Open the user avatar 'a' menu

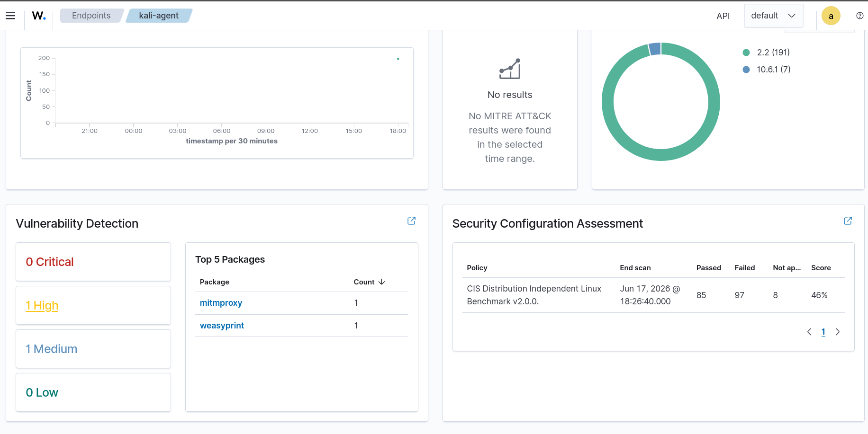point(831,16)
